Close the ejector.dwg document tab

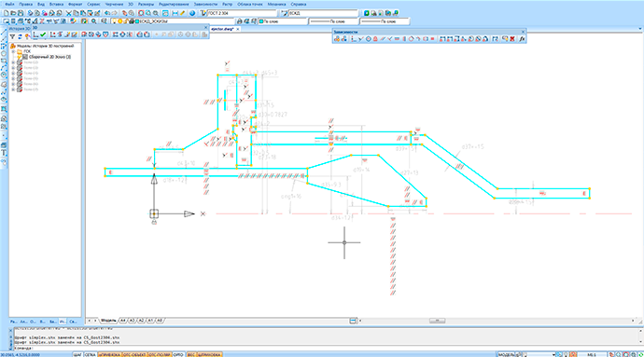click(238, 29)
